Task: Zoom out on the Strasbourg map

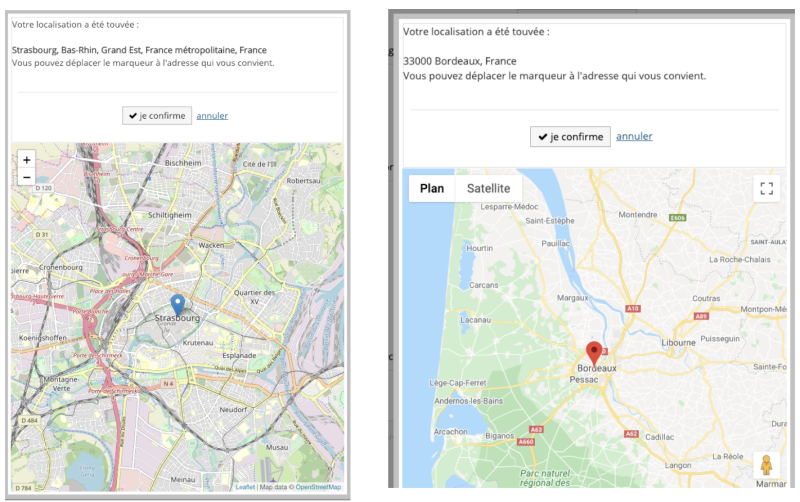Action: pyautogui.click(x=27, y=177)
